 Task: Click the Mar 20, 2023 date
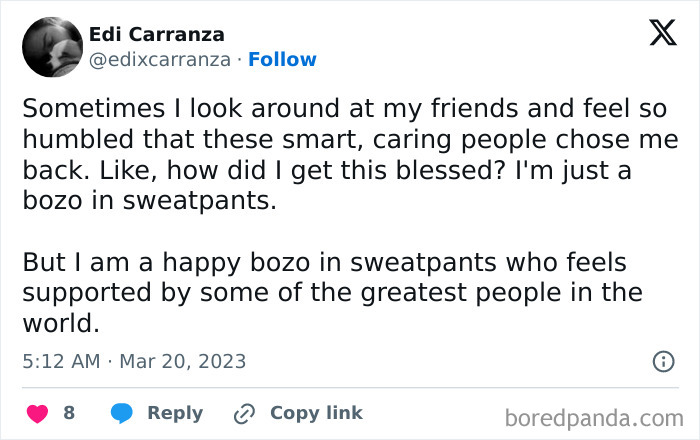coord(183,361)
